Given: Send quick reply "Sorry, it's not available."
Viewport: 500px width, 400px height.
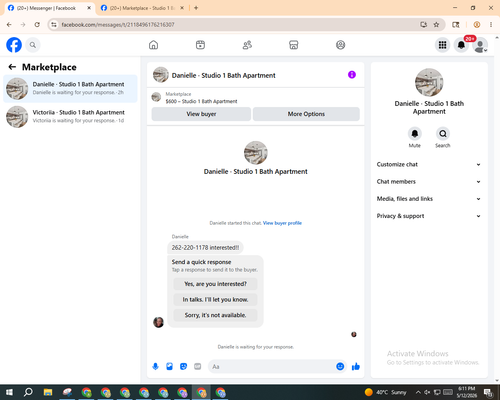Looking at the screenshot, I should click(x=215, y=315).
